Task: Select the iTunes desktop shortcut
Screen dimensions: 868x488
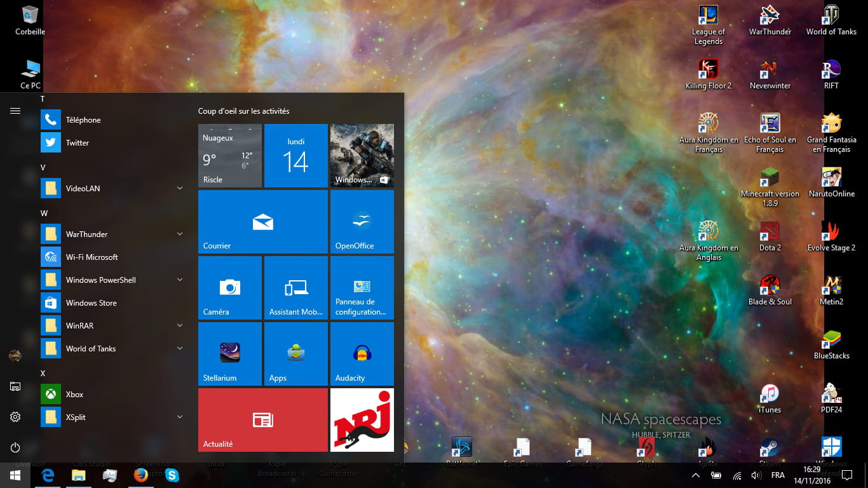Action: [770, 398]
